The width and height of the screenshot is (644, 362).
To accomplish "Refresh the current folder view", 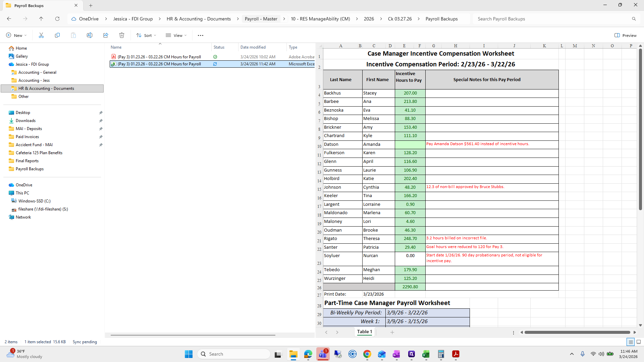I will coord(57,19).
